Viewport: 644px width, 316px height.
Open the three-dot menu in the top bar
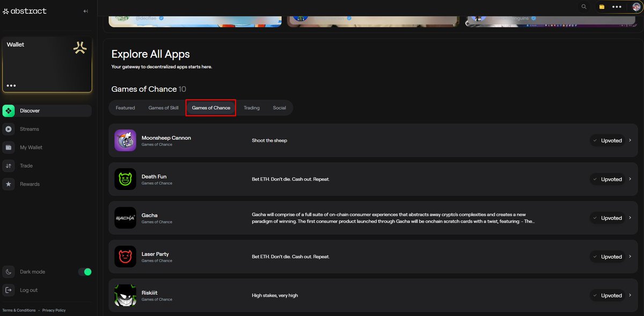click(x=617, y=7)
